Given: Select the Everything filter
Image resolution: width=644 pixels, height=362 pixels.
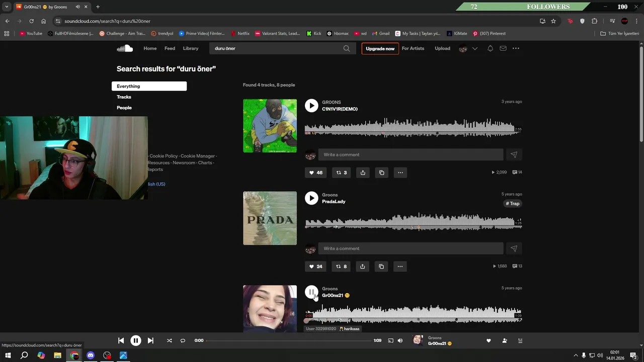Looking at the screenshot, I should (149, 86).
